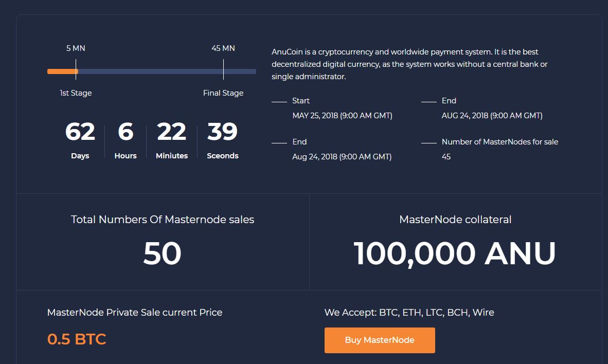Click Number of MasterNodes for sale label
Viewport: 608px width, 364px height.
500,142
